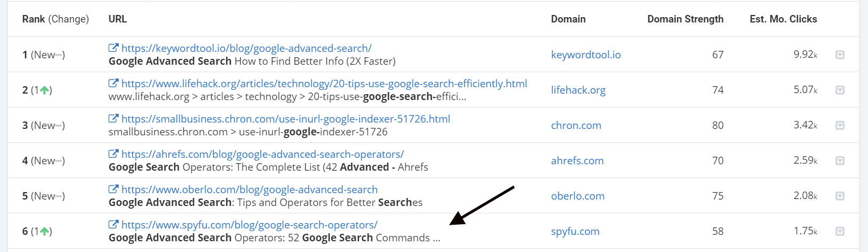The image size is (868, 252).
Task: Expand row options dropdown for keywordtool.io
Action: click(840, 55)
